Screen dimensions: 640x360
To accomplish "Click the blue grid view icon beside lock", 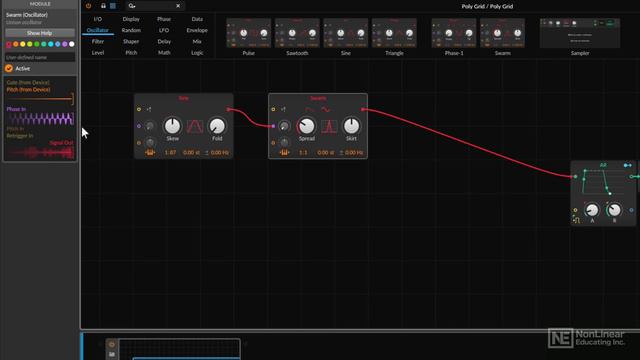I will [113, 6].
